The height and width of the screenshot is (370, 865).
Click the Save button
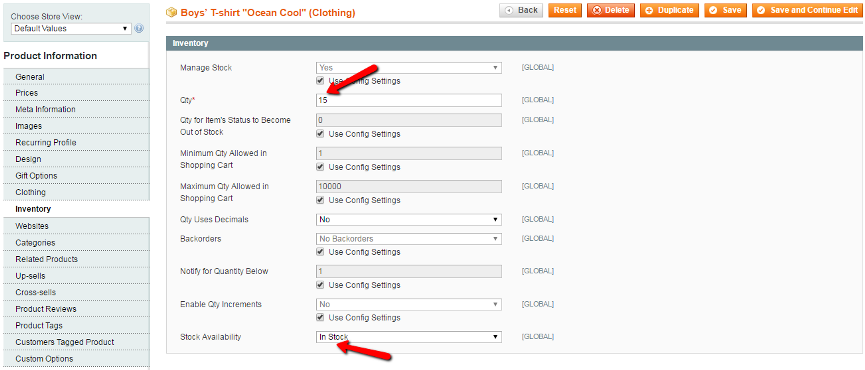pyautogui.click(x=725, y=10)
